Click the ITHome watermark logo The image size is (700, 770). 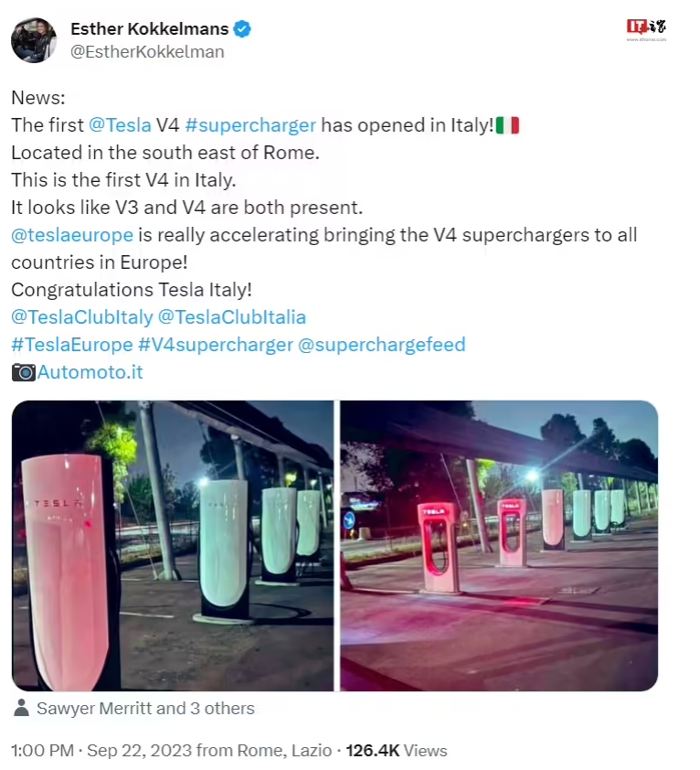pos(646,29)
